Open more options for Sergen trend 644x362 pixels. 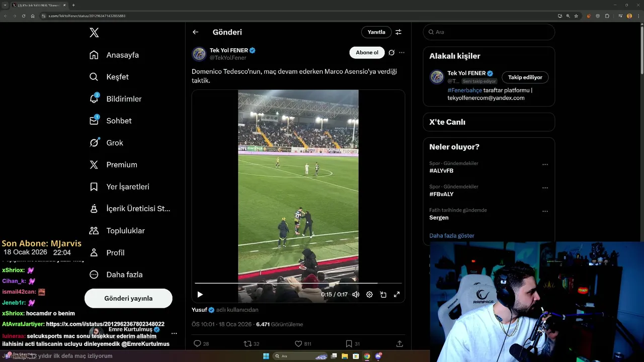tap(545, 211)
